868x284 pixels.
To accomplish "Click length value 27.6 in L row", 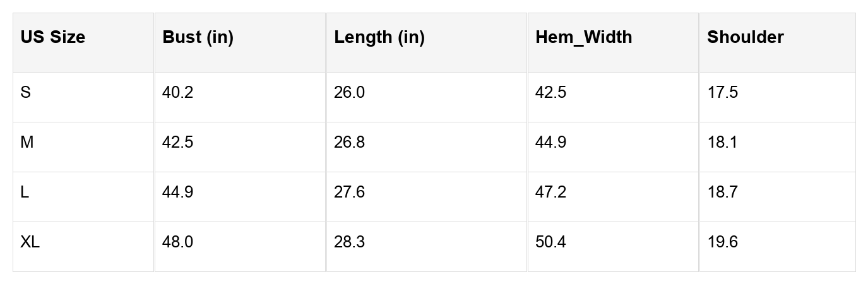I will pyautogui.click(x=349, y=192).
